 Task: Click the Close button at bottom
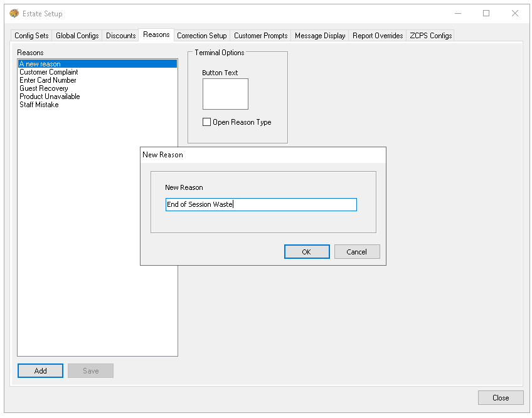[500, 398]
